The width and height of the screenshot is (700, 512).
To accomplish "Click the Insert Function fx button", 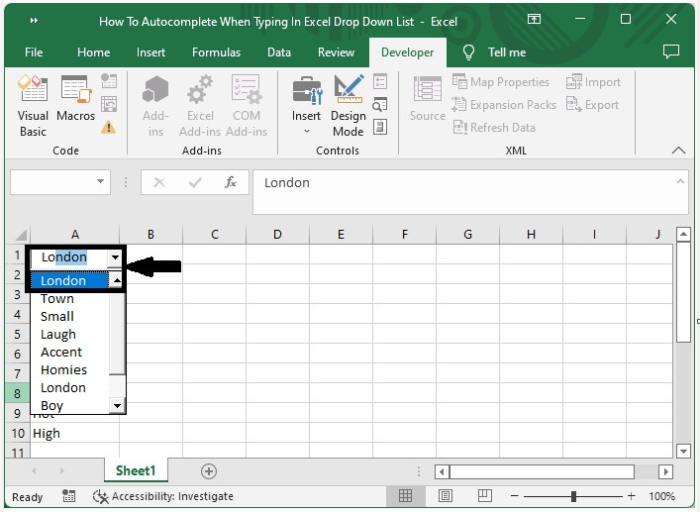I will point(230,182).
